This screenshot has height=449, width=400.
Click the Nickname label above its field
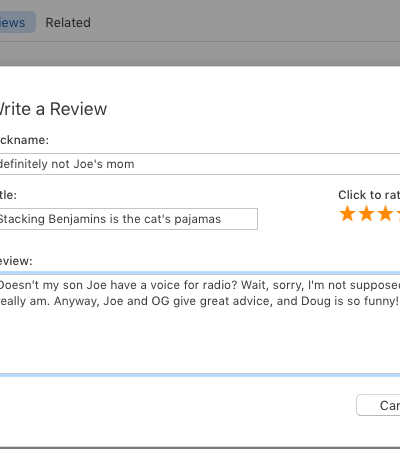click(24, 140)
